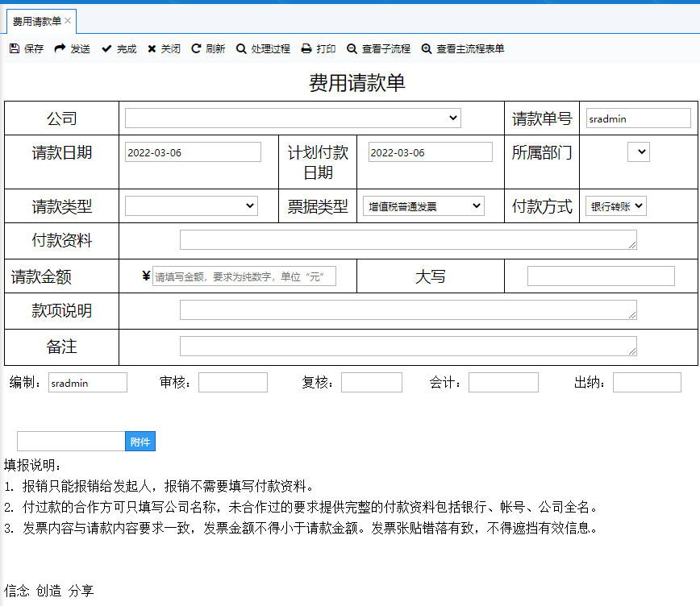Click the 保存 toolbar label

pyautogui.click(x=34, y=48)
